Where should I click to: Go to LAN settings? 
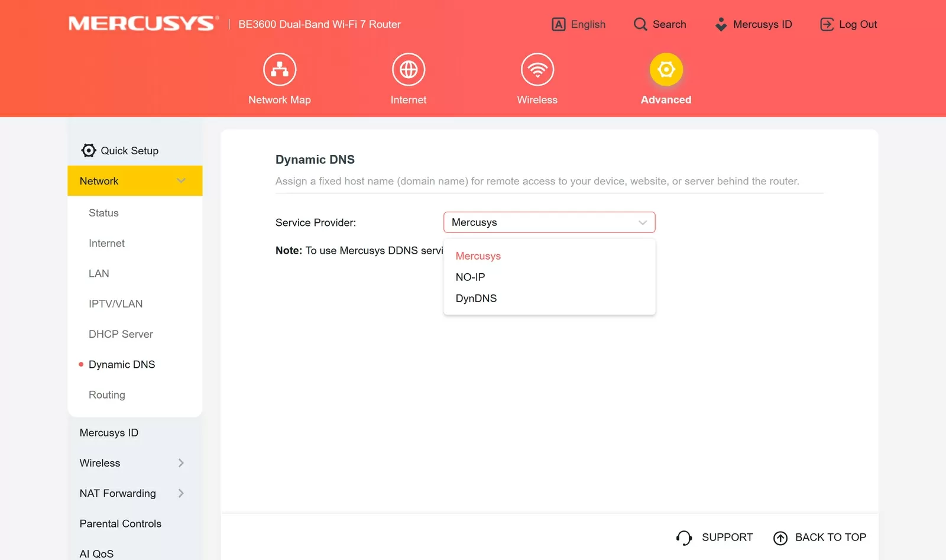pos(99,273)
